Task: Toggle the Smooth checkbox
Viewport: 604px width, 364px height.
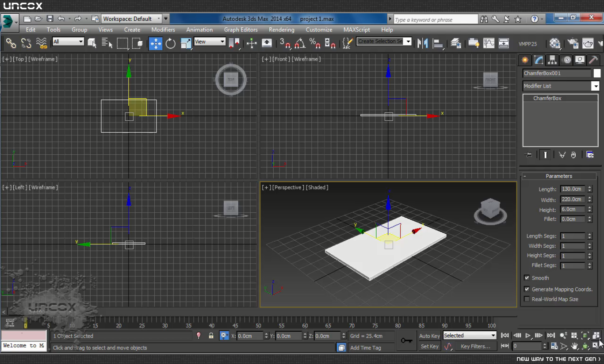Action: click(x=527, y=278)
